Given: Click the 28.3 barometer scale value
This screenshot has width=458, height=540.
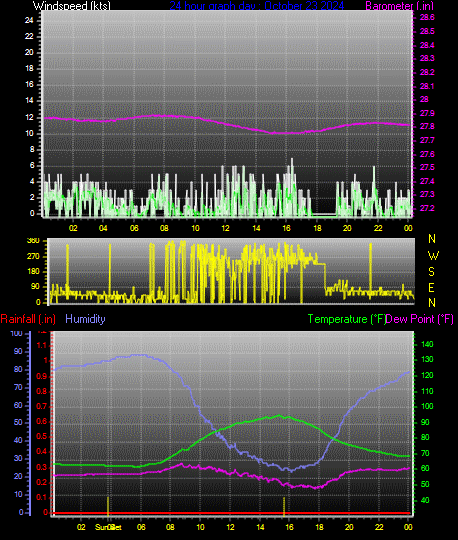Looking at the screenshot, I should (x=427, y=58).
